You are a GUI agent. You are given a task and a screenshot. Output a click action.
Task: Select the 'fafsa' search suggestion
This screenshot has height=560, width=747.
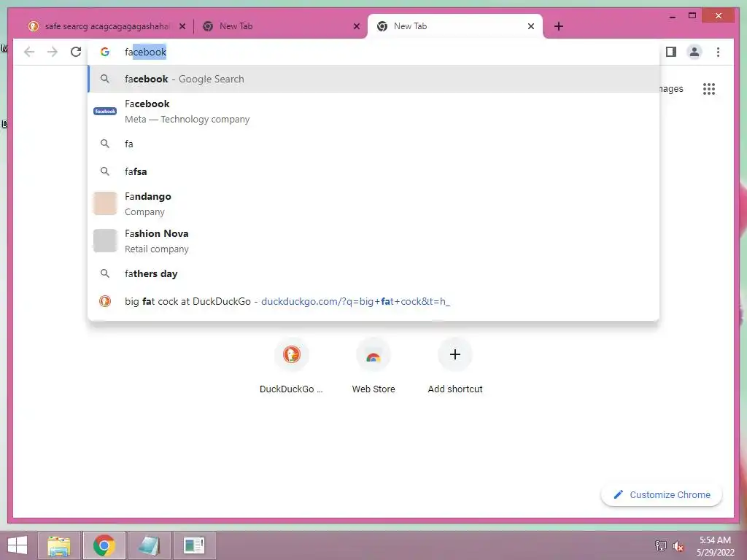tap(373, 171)
